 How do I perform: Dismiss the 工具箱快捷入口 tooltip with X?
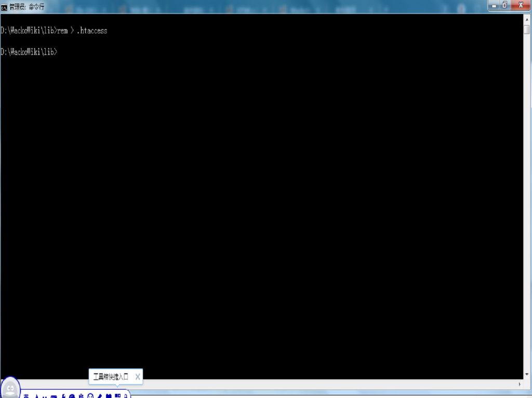[137, 377]
